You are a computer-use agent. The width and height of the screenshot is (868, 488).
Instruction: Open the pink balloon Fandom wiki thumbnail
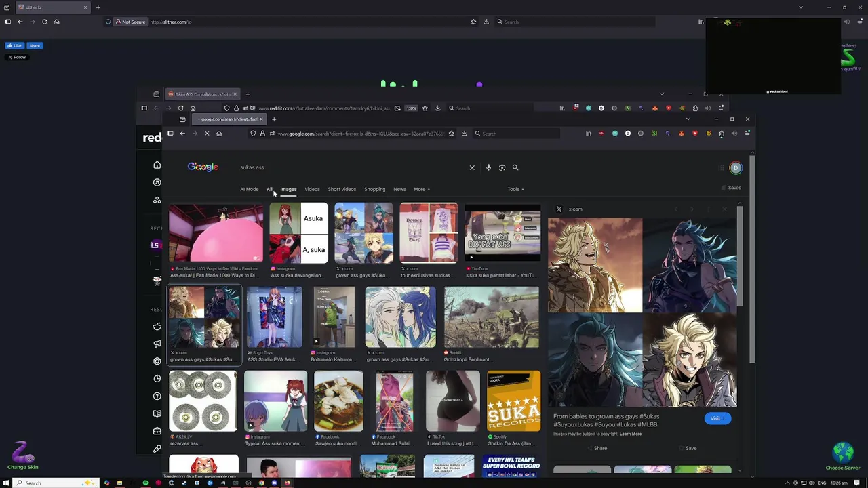click(216, 232)
